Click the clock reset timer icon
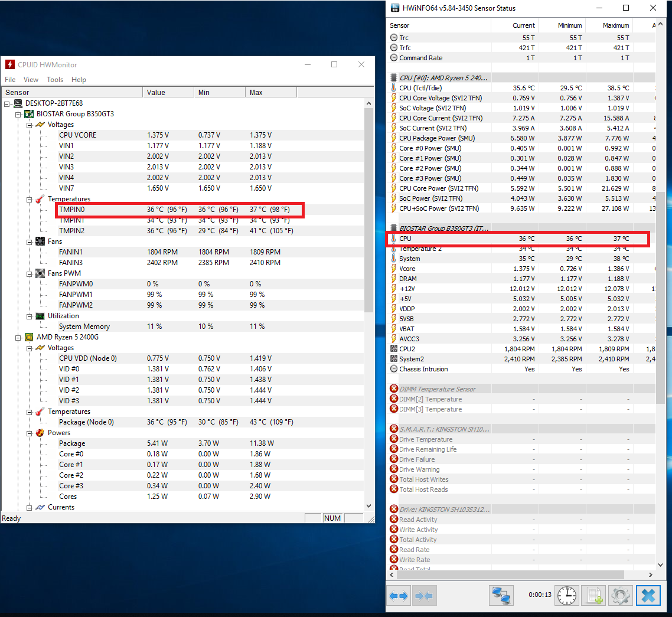 tap(567, 596)
